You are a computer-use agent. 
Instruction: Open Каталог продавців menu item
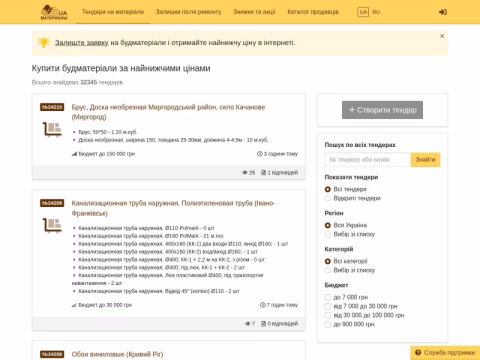pos(313,12)
